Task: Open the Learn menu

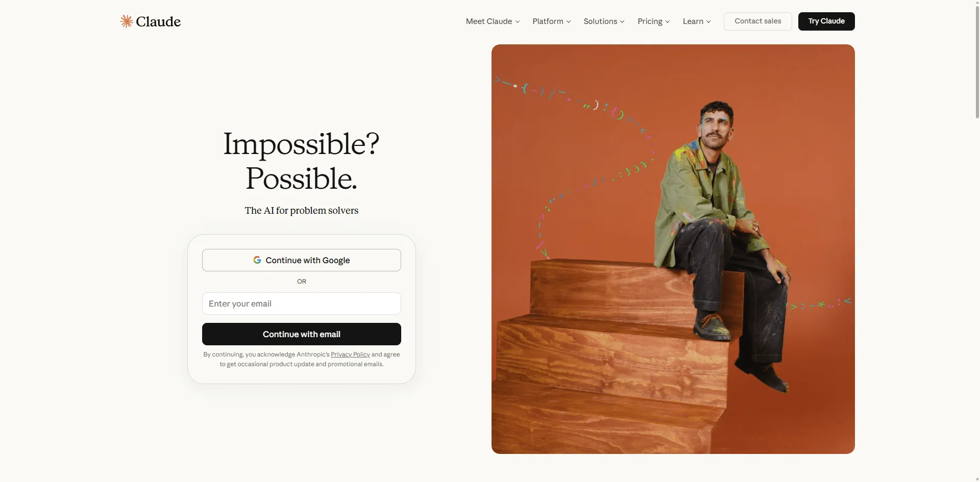Action: tap(697, 21)
